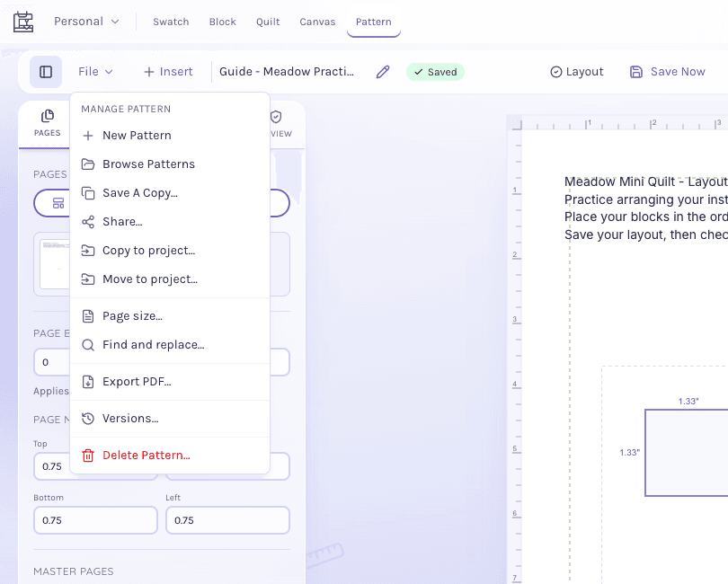Click the share nodes icon
Screen dimensions: 728x584
pos(88,222)
